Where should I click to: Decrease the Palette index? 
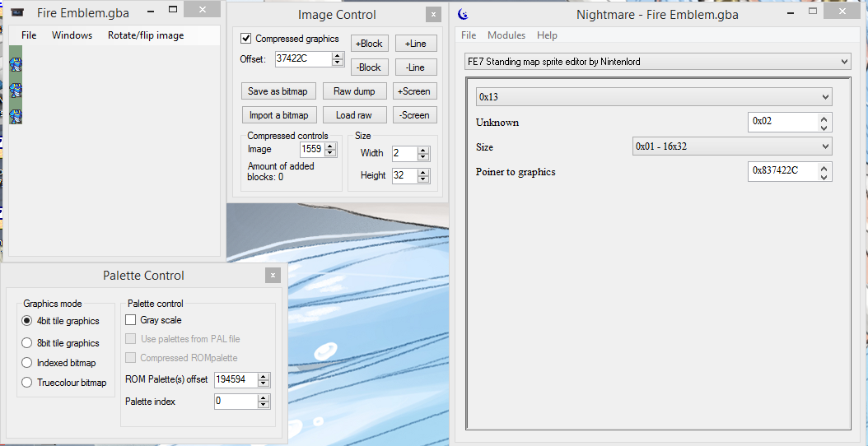click(264, 405)
